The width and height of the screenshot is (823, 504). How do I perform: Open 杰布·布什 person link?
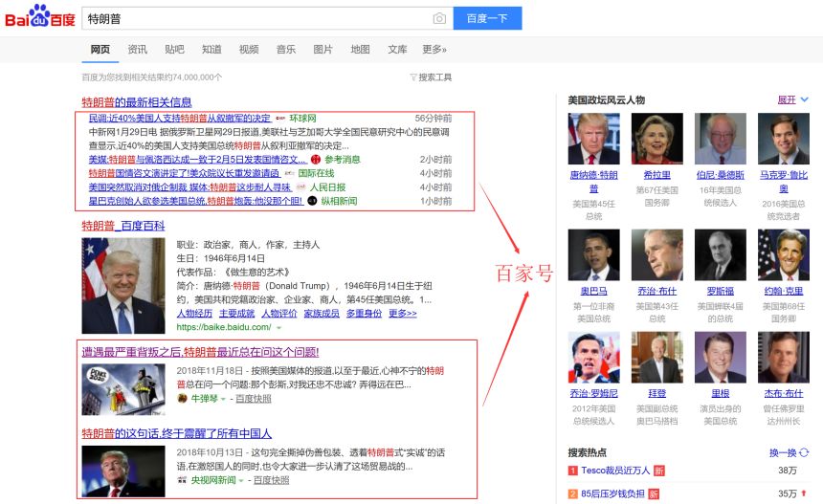click(x=784, y=393)
